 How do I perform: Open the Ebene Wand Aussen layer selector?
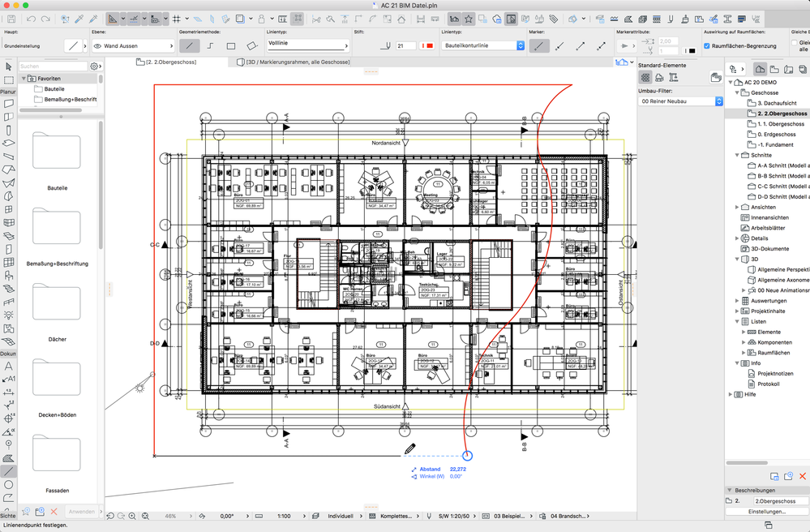pyautogui.click(x=133, y=46)
